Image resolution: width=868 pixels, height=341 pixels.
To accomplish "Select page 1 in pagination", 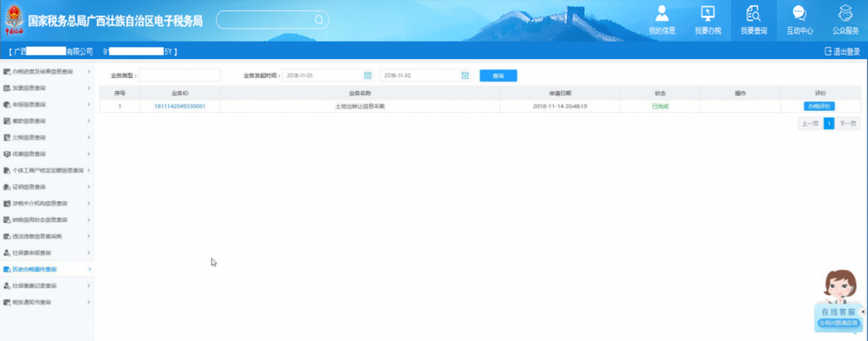I will point(829,123).
